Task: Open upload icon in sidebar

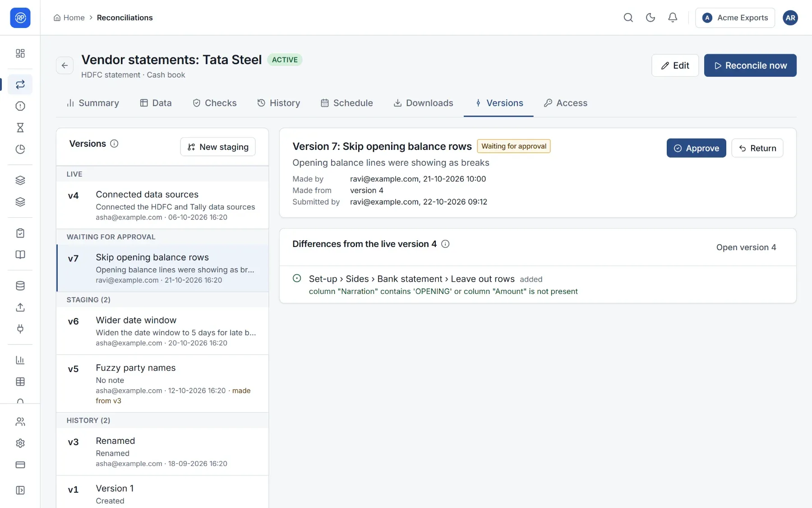Action: tap(20, 308)
